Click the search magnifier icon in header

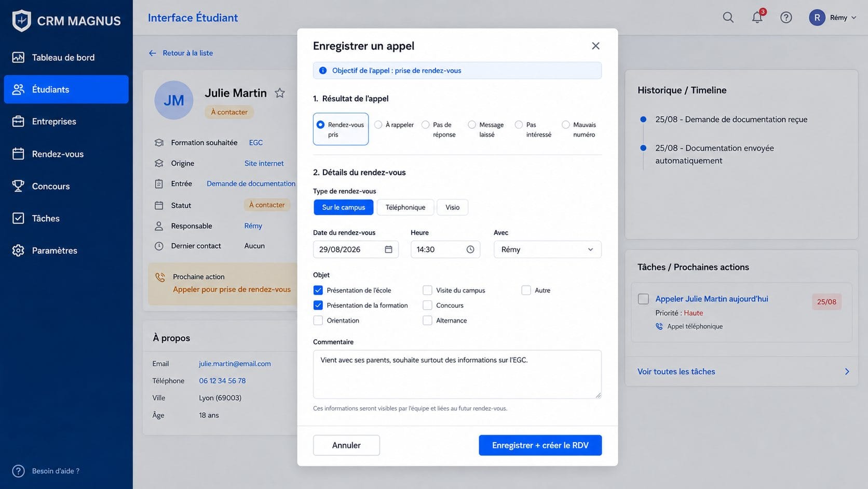(x=728, y=18)
